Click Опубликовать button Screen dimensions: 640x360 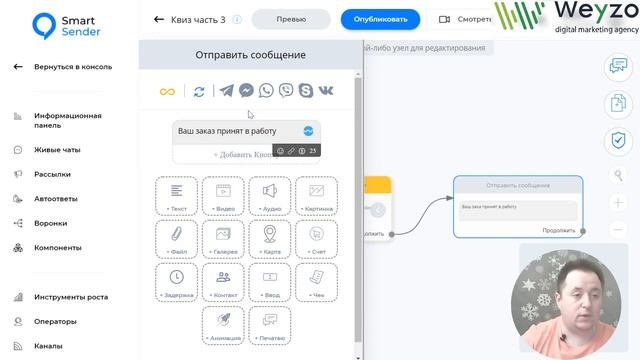coord(380,19)
